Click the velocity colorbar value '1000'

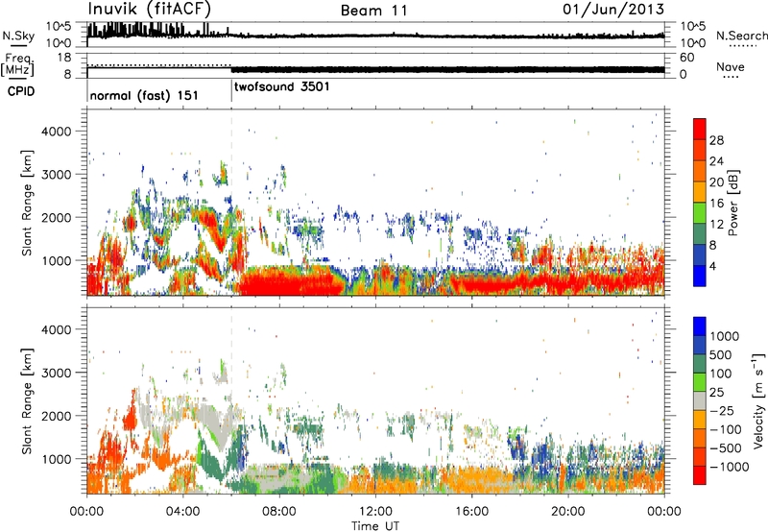point(724,336)
